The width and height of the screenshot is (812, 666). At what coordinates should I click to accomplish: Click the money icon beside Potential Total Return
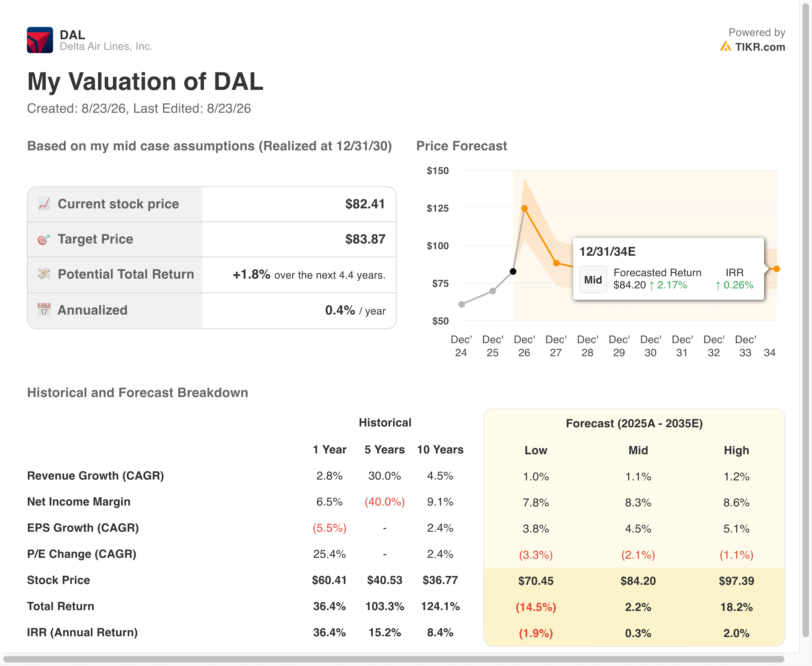point(44,274)
